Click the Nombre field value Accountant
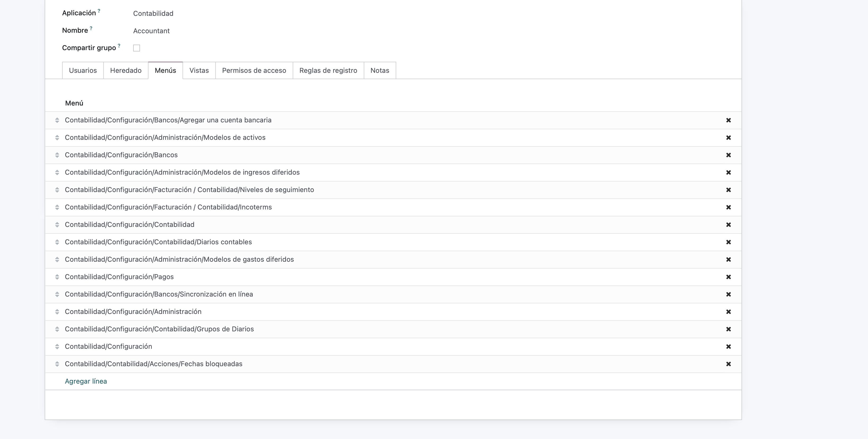This screenshot has width=868, height=439. [x=151, y=31]
